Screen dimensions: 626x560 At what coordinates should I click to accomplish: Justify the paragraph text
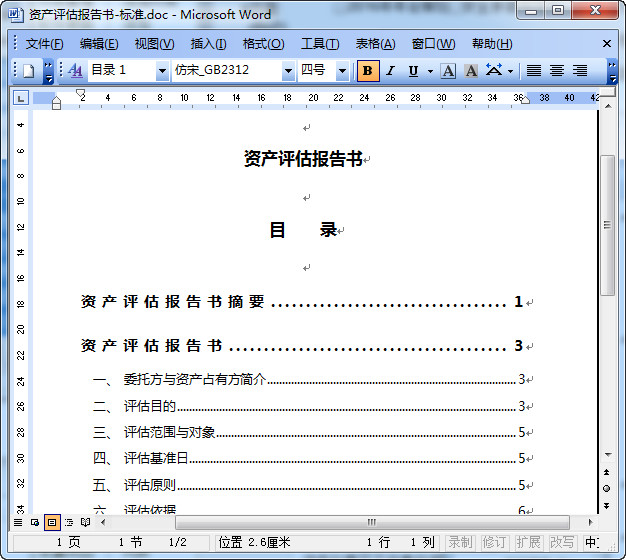pos(534,71)
